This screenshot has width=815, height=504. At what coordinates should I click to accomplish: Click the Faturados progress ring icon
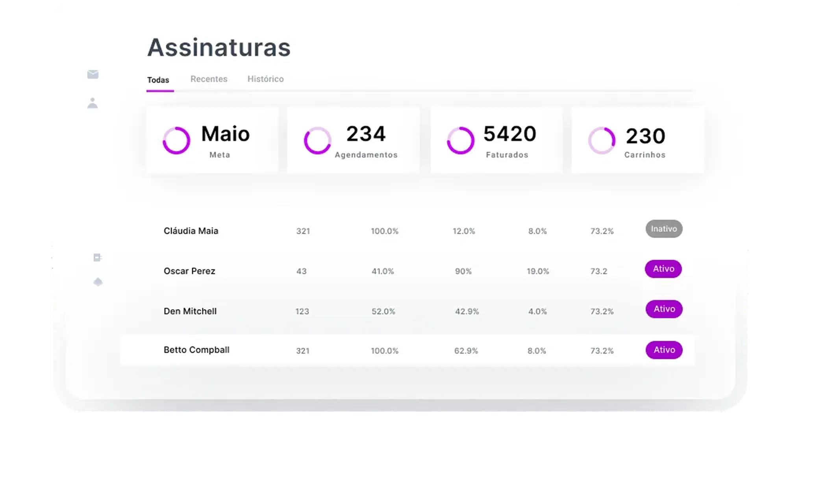click(x=460, y=141)
